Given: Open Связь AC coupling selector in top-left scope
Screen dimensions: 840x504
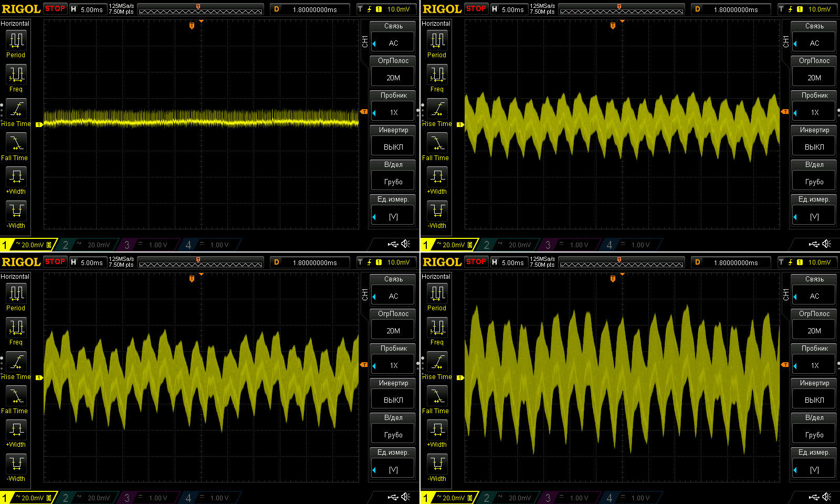Looking at the screenshot, I should click(393, 43).
